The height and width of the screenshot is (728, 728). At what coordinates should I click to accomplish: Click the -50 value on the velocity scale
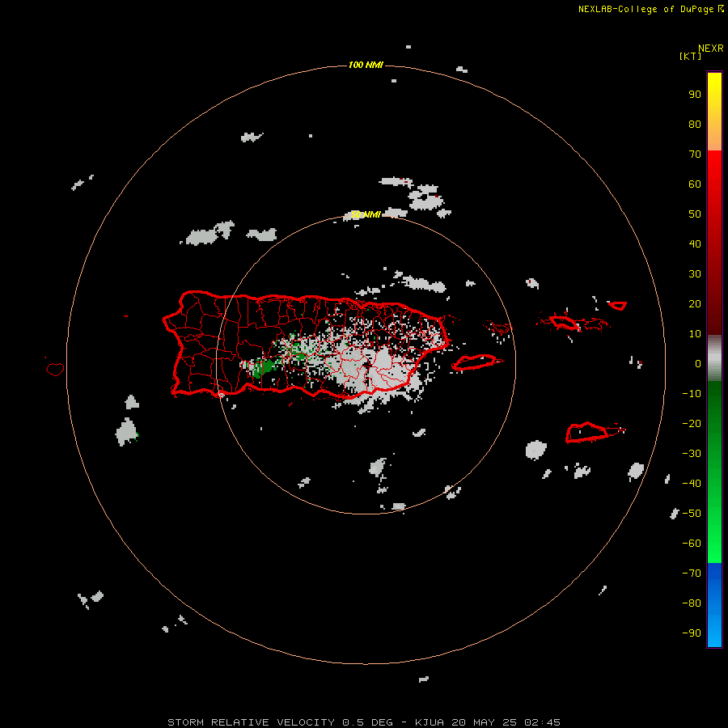tap(692, 514)
